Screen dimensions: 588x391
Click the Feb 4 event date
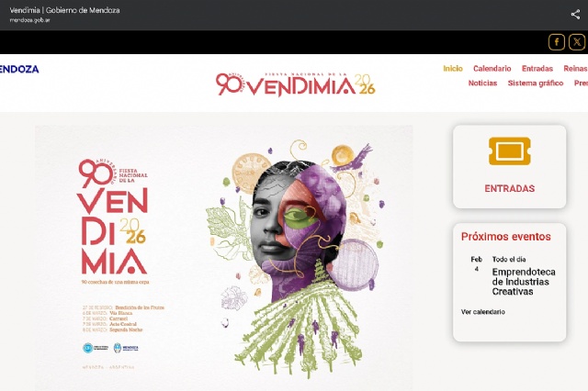coord(476,263)
